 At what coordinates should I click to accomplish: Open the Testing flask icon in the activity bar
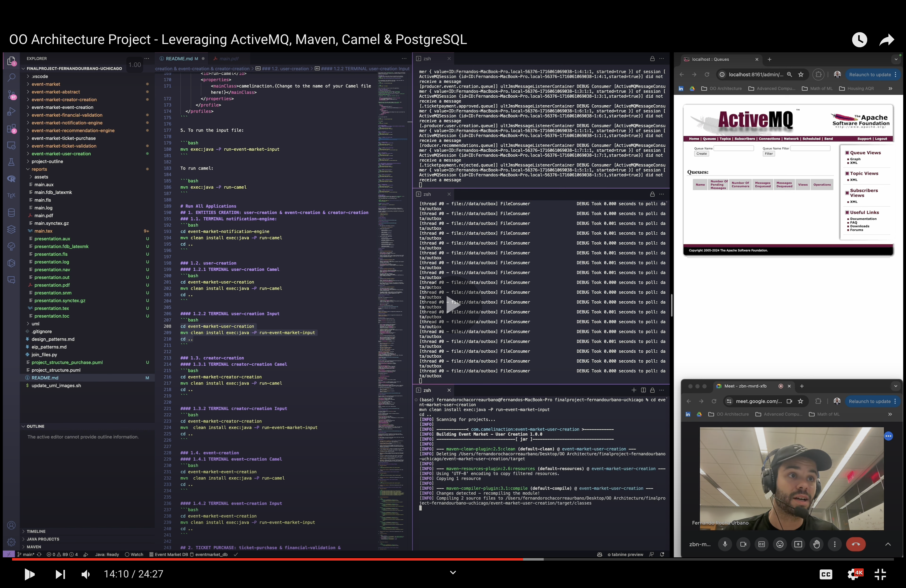11,162
